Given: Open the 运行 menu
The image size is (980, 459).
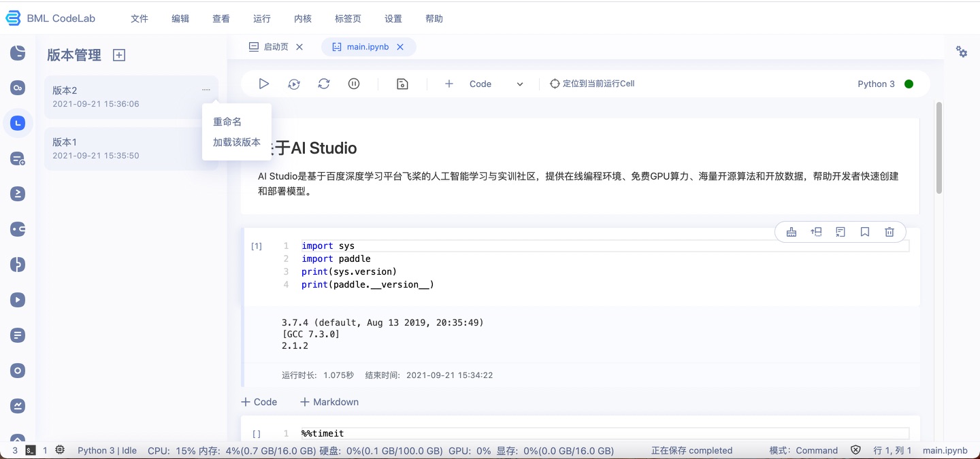Looking at the screenshot, I should click(x=262, y=18).
